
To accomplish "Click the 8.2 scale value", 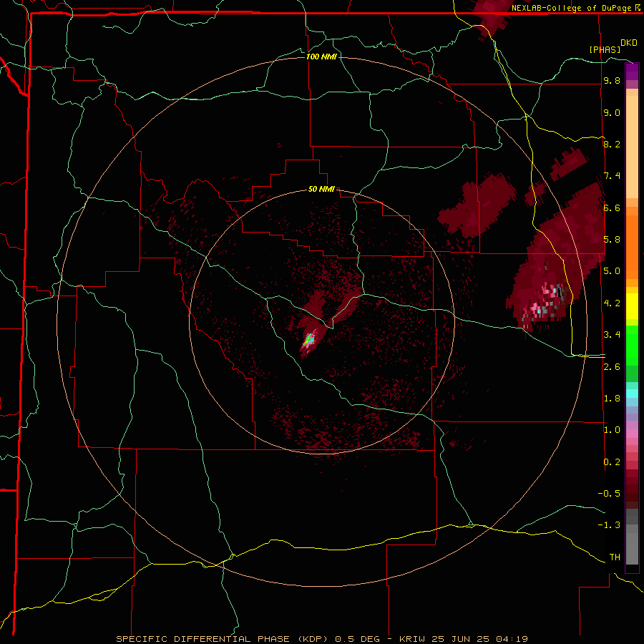I will click(x=612, y=144).
